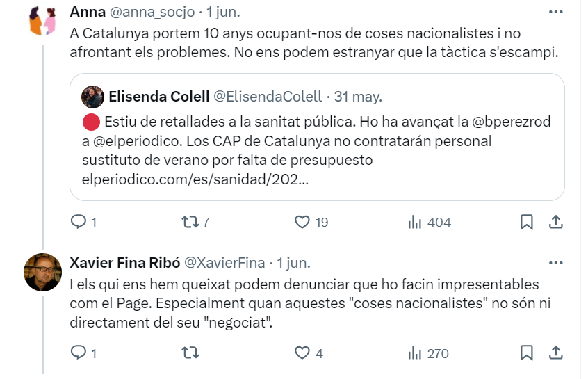The image size is (588, 379).
Task: Open Xavier Fina Ribó's avatar
Action: [42, 271]
